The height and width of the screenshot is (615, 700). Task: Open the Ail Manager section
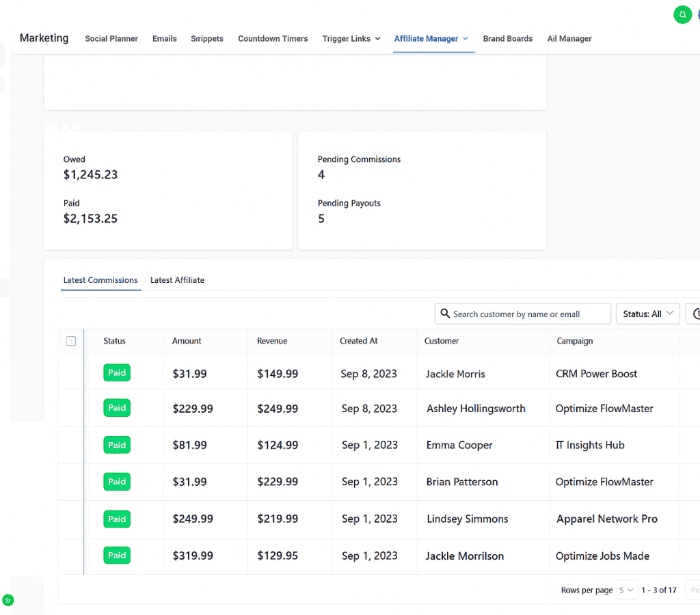[569, 39]
